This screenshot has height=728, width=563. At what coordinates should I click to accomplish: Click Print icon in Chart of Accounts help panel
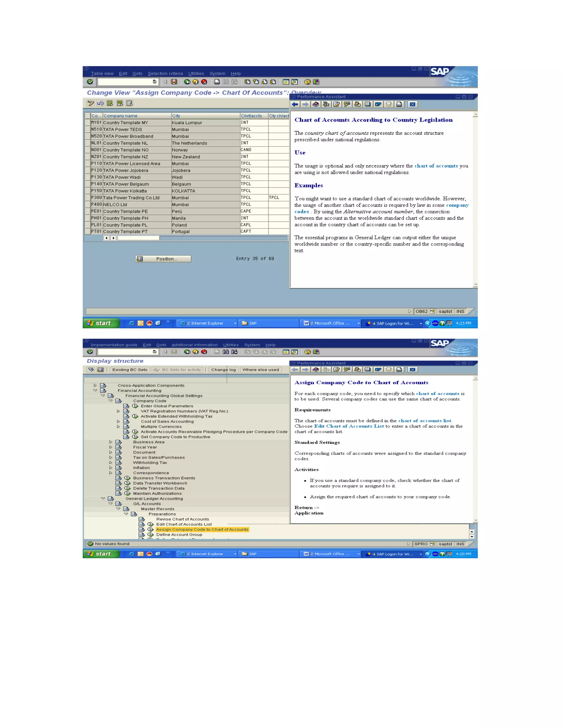tap(399, 104)
